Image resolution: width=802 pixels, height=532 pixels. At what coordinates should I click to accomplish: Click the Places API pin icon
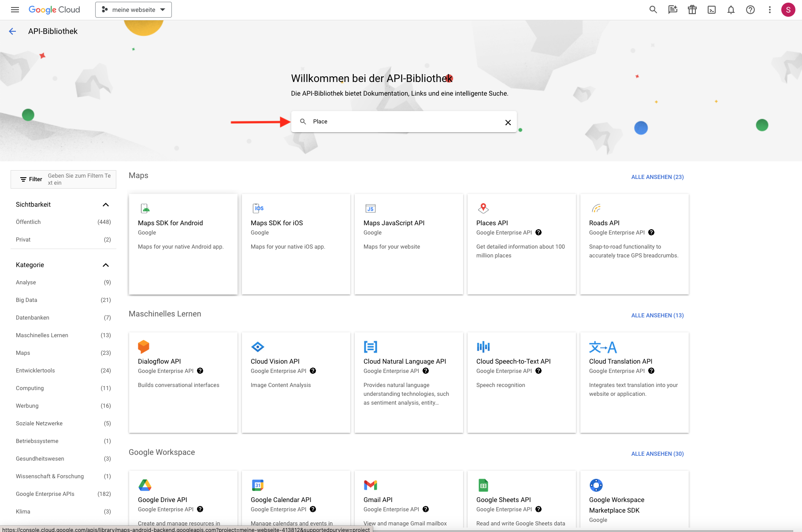click(483, 208)
